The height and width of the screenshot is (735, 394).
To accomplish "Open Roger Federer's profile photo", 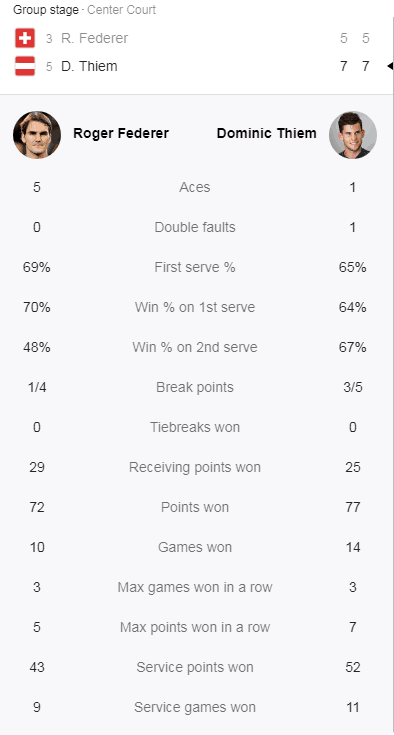I will click(x=37, y=135).
